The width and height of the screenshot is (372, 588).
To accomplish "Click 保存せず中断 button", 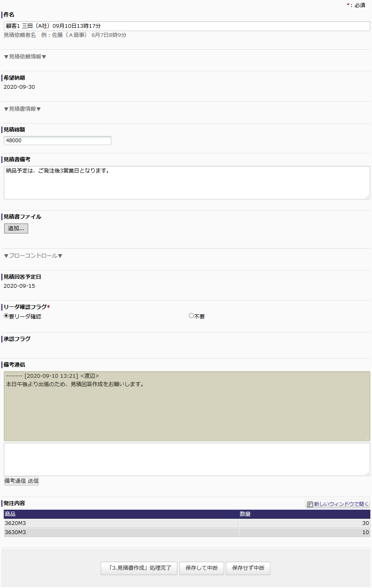I will point(248,568).
